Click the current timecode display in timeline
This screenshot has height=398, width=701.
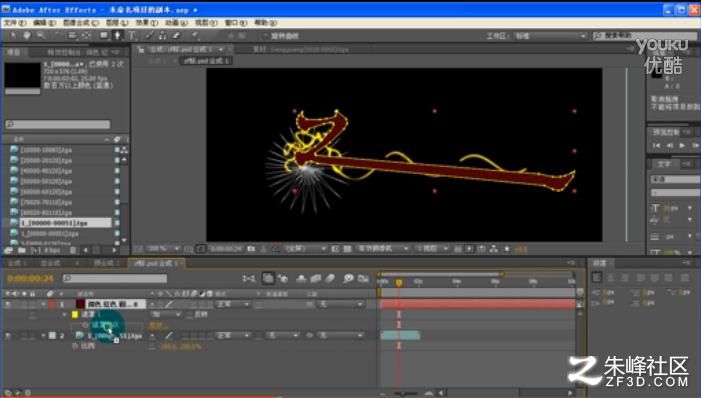[30, 279]
